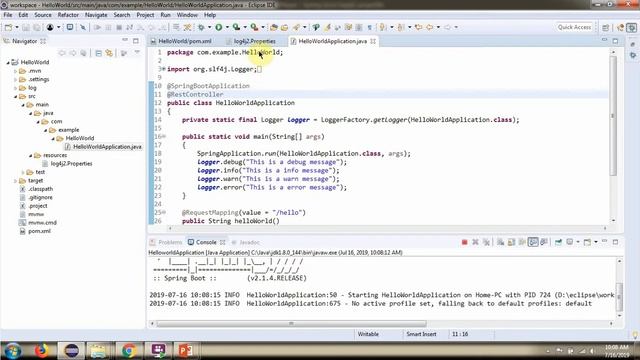Open the Refactor menu
Viewport: 640px width, 360px height.
68,15
